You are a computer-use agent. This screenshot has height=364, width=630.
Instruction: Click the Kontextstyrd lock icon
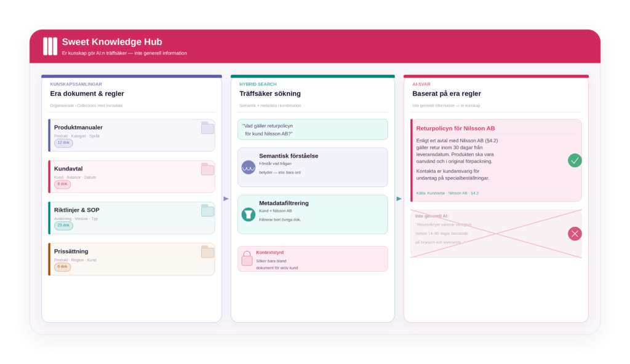coord(247,258)
